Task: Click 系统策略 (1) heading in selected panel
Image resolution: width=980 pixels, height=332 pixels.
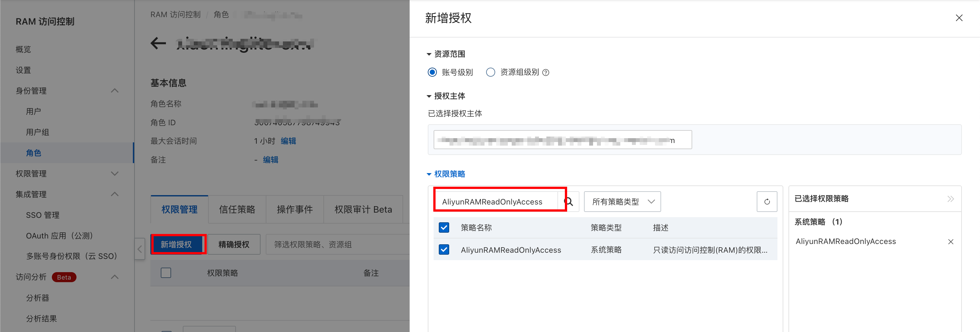Action: pyautogui.click(x=818, y=222)
